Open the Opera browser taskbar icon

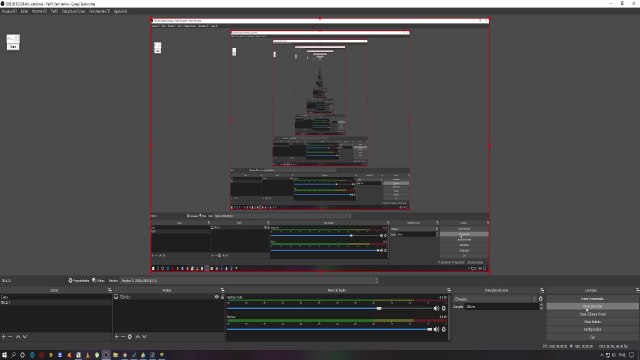[41, 355]
